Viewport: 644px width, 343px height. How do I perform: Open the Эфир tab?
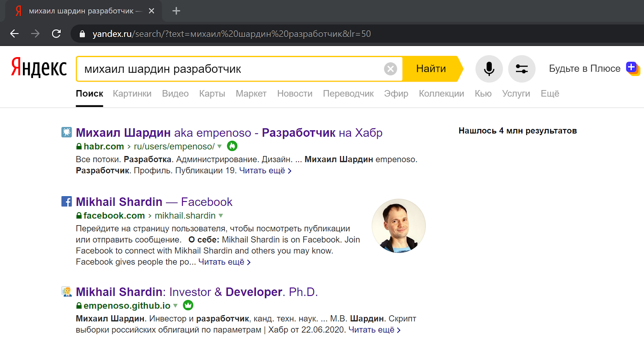(x=396, y=93)
